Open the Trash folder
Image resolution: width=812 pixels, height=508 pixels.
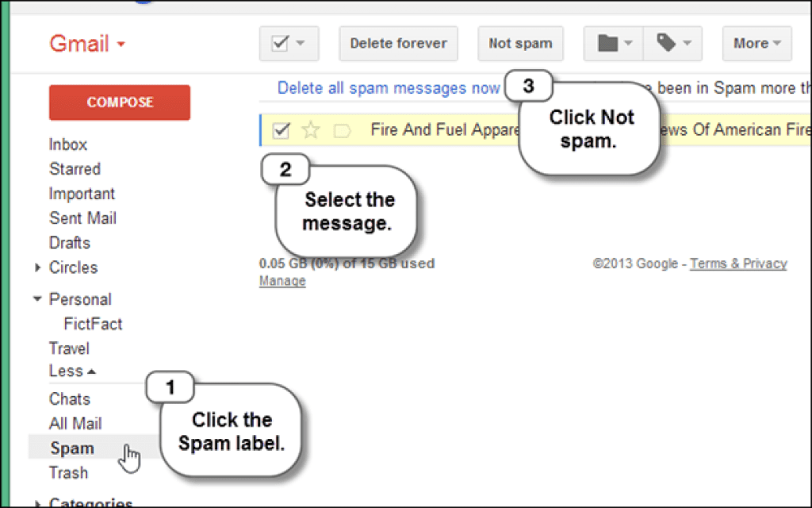coord(68,473)
